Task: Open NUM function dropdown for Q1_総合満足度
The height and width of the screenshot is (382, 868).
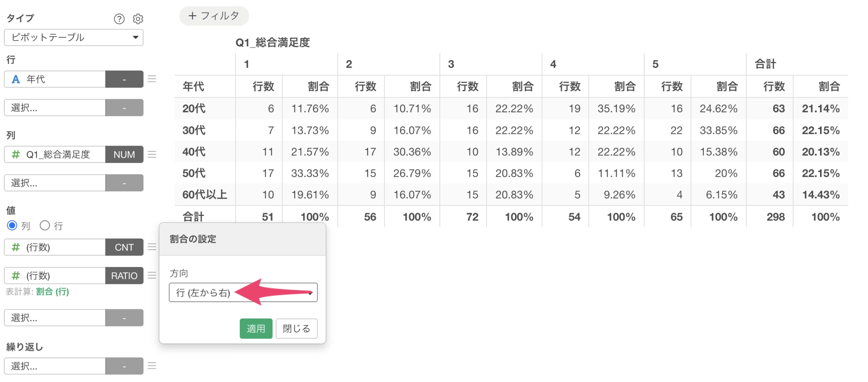Action: [124, 154]
